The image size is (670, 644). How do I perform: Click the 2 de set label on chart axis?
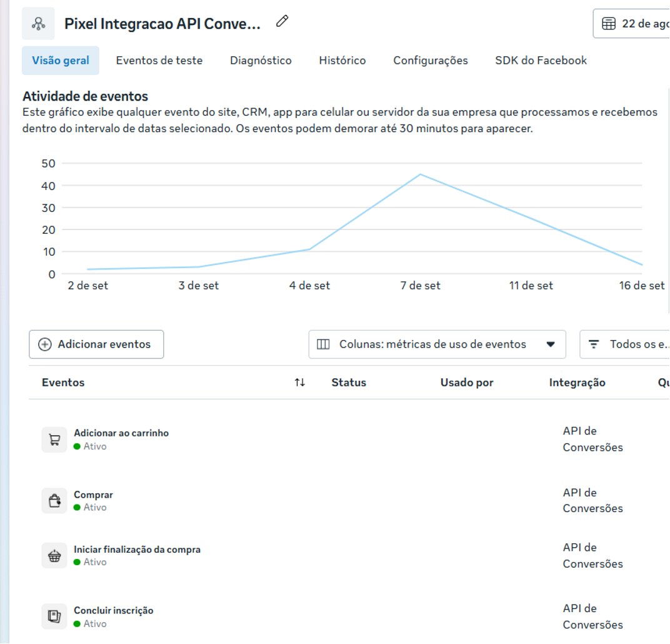tap(87, 286)
